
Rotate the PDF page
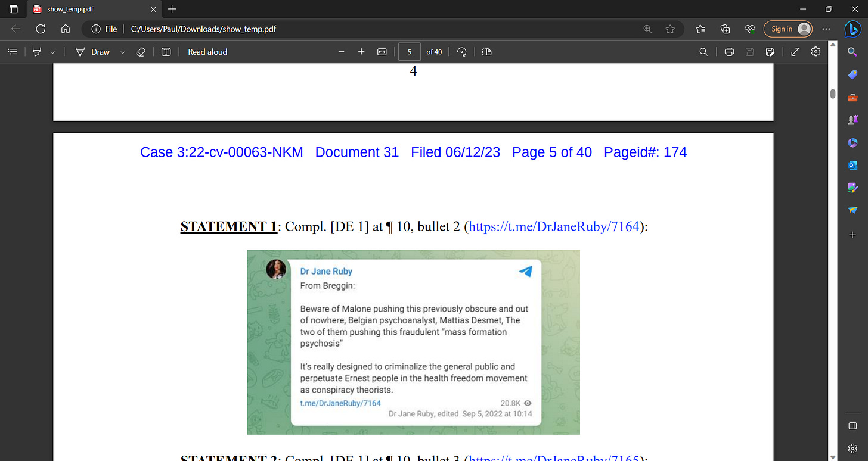[x=461, y=52]
